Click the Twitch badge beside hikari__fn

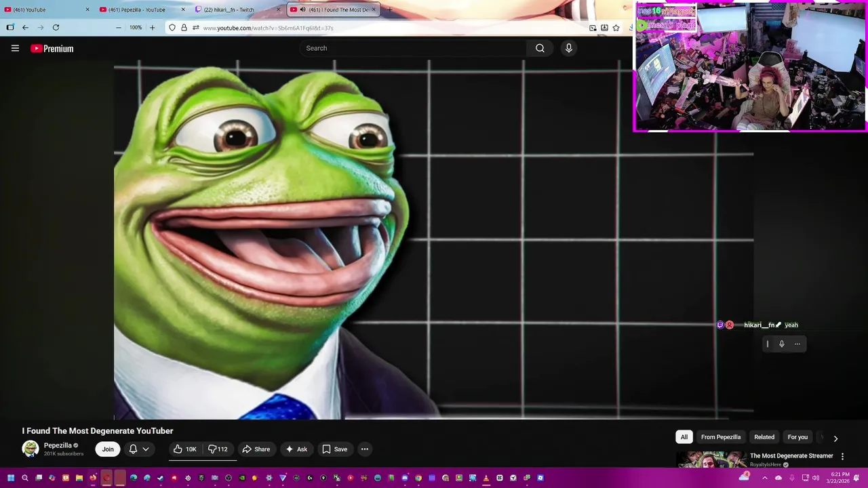(x=720, y=325)
